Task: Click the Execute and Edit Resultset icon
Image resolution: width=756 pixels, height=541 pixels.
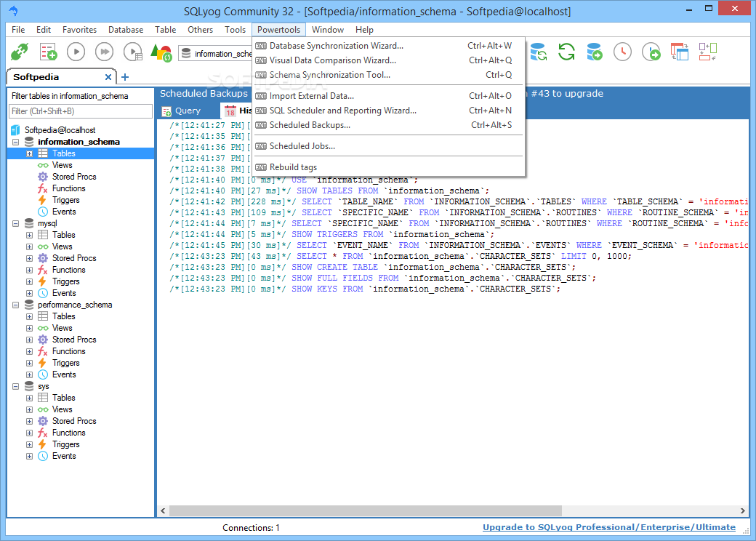Action: click(x=132, y=52)
